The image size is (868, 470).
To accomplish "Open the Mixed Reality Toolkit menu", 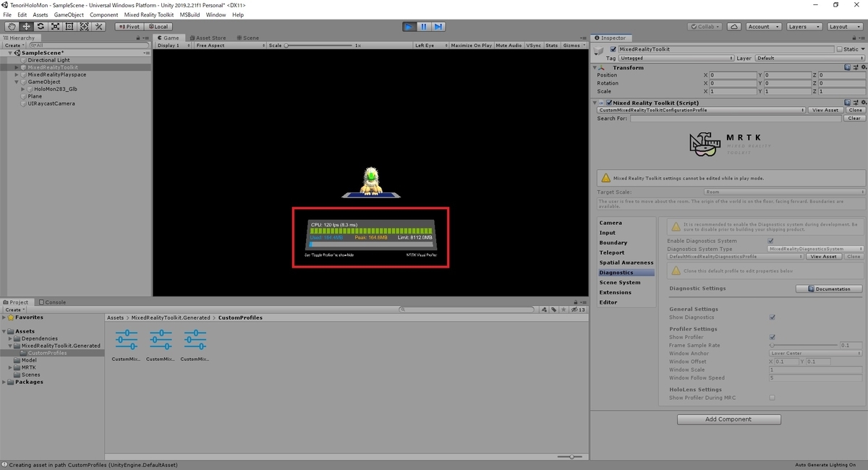I will tap(149, 14).
